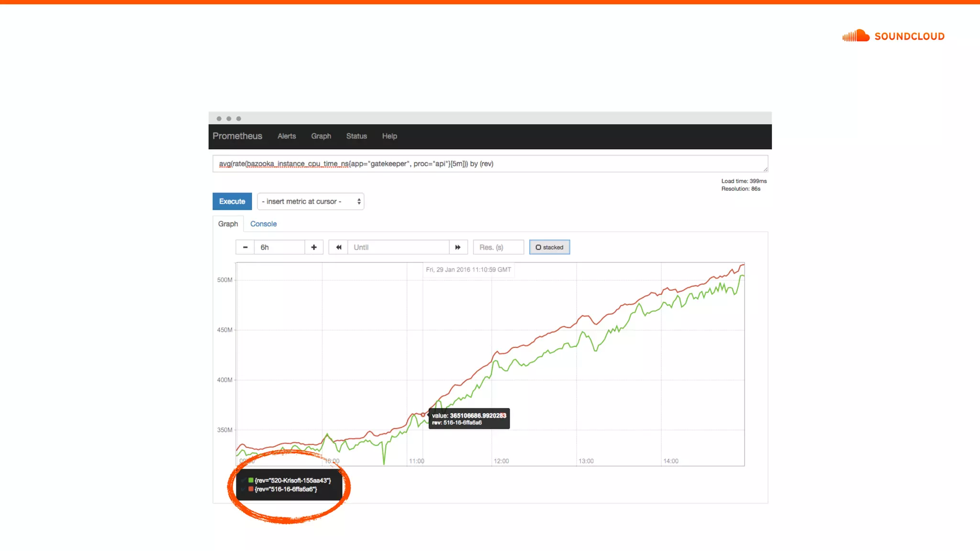This screenshot has height=551, width=980.
Task: Click the Prometheus brand link
Action: (237, 136)
